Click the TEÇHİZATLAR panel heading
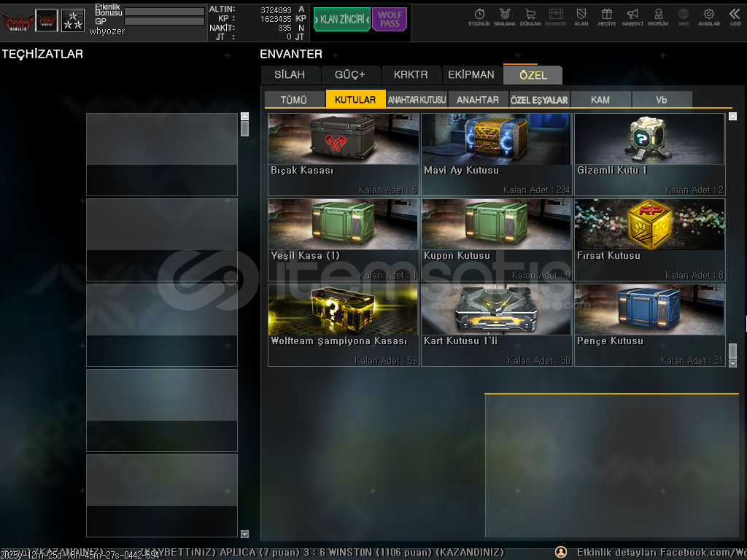 coord(42,54)
